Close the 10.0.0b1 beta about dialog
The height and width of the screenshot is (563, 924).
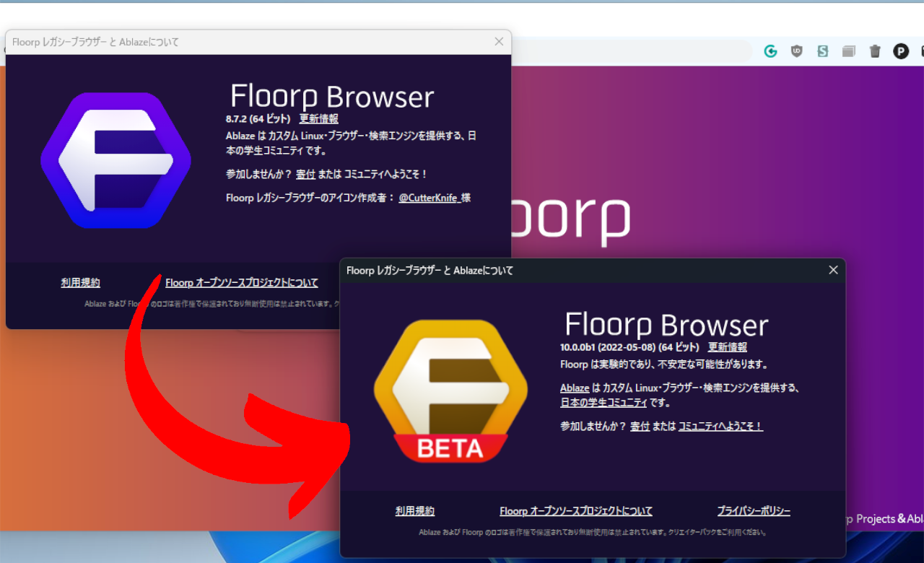[833, 270]
